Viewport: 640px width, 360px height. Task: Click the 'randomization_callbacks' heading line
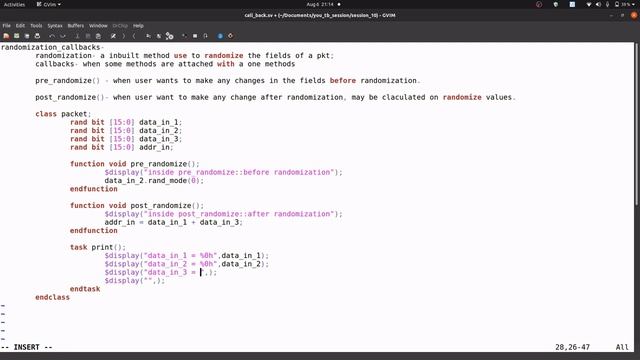(x=52, y=47)
